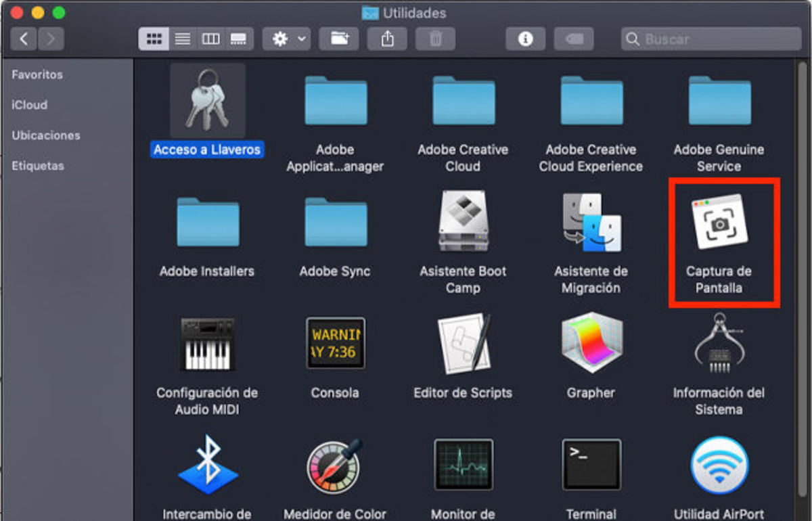Click the Buscar search field
This screenshot has height=521, width=812.
711,39
